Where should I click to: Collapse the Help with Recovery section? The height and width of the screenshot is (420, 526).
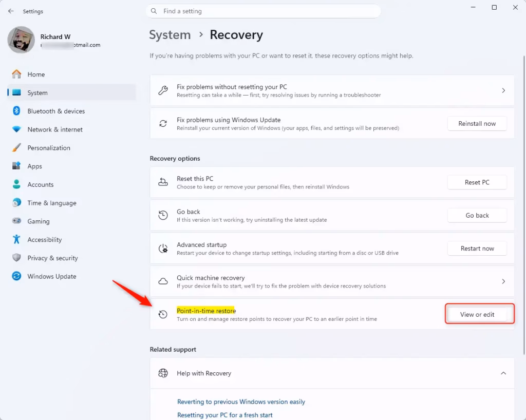pyautogui.click(x=503, y=373)
